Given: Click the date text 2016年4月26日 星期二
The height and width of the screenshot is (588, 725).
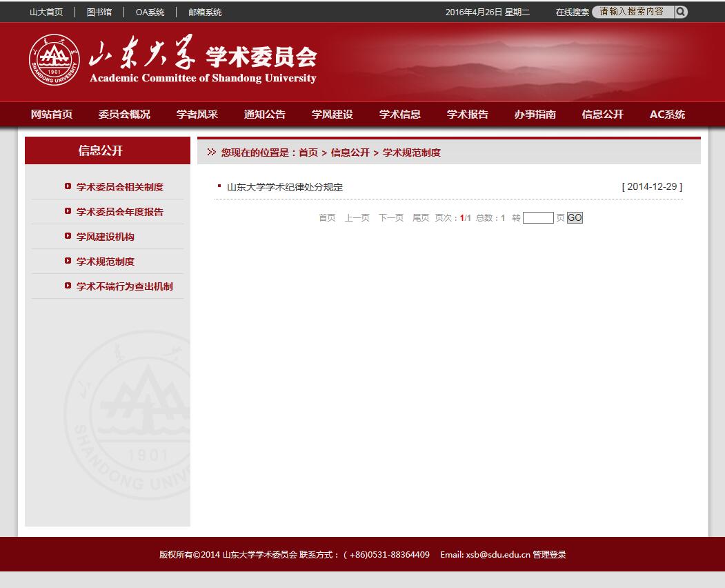Looking at the screenshot, I should 487,12.
